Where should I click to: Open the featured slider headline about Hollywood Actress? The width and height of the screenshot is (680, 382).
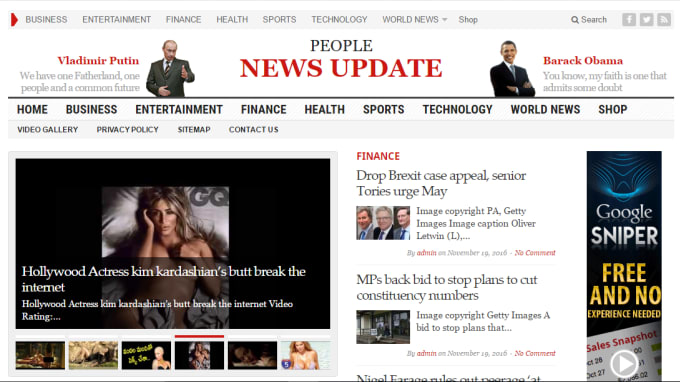pos(163,279)
